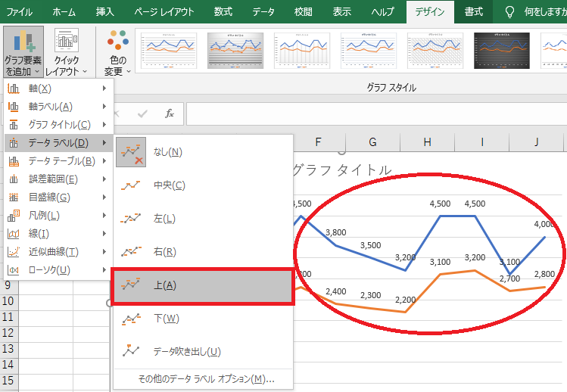The width and height of the screenshot is (567, 392).
Task: Expand the 軸(X) submenu arrow
Action: [104, 89]
